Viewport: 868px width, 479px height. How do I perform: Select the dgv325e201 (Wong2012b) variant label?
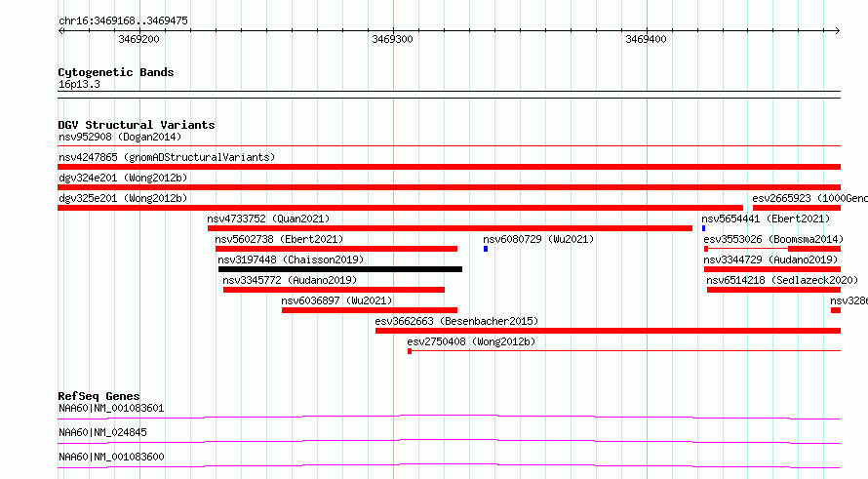(123, 198)
